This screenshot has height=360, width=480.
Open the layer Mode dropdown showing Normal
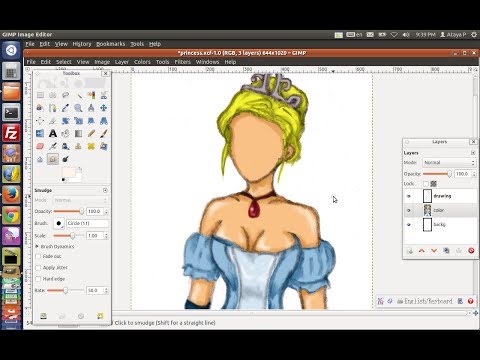click(x=449, y=163)
